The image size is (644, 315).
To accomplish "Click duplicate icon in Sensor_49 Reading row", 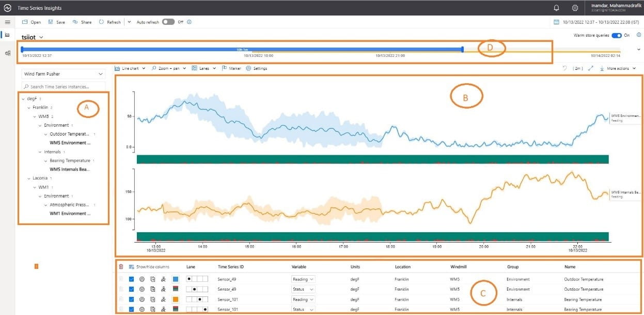I will [153, 279].
